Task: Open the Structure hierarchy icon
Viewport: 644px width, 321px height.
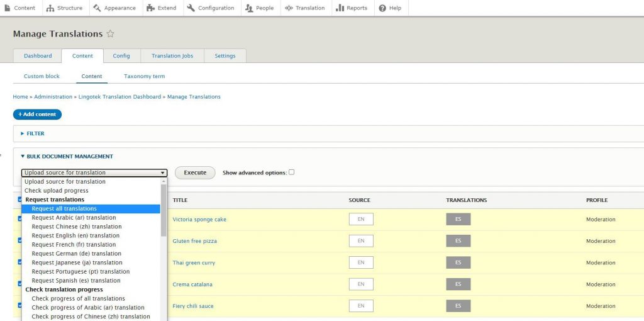Action: 50,8
